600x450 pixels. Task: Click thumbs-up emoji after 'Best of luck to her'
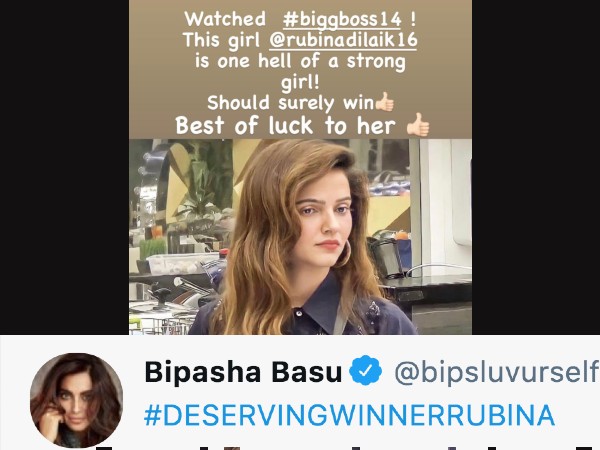point(418,125)
